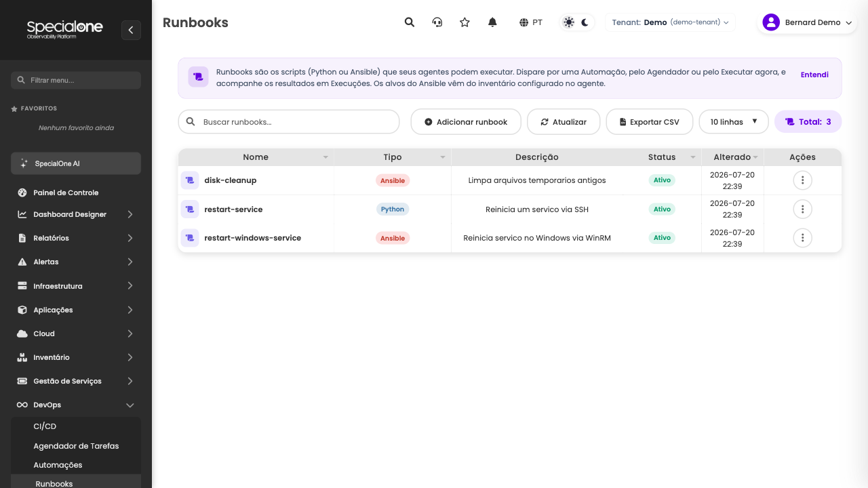
Task: Click the Cloud icon in sidebar
Action: (x=22, y=333)
